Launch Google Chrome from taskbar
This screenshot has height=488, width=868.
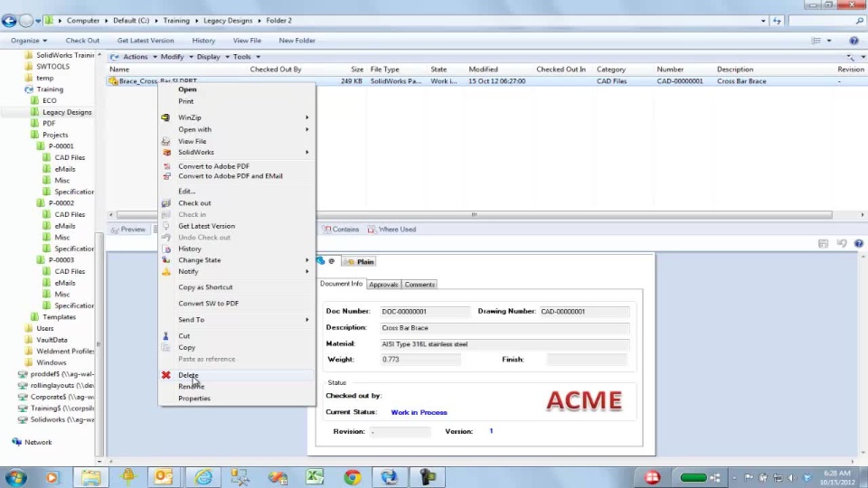coord(352,477)
